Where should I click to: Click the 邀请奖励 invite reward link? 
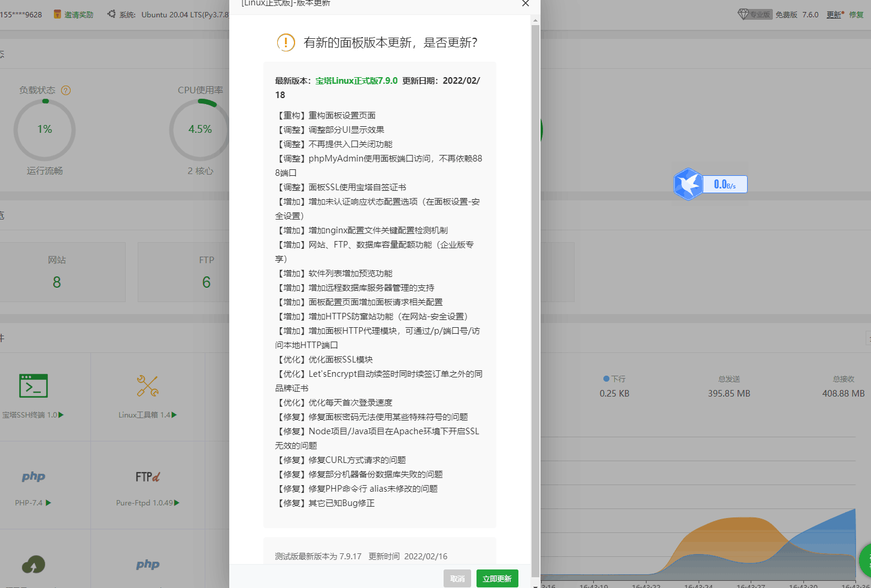click(x=79, y=14)
